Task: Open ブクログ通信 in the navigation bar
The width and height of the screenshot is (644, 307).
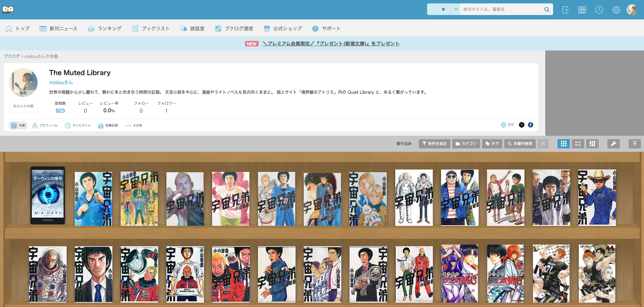Action: coord(234,29)
